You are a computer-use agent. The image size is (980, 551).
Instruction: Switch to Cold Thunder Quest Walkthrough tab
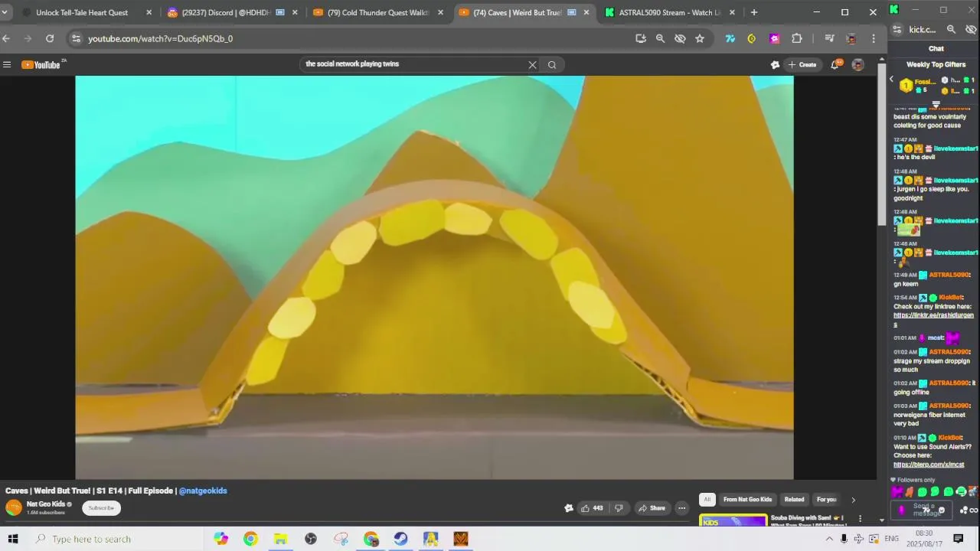point(377,12)
